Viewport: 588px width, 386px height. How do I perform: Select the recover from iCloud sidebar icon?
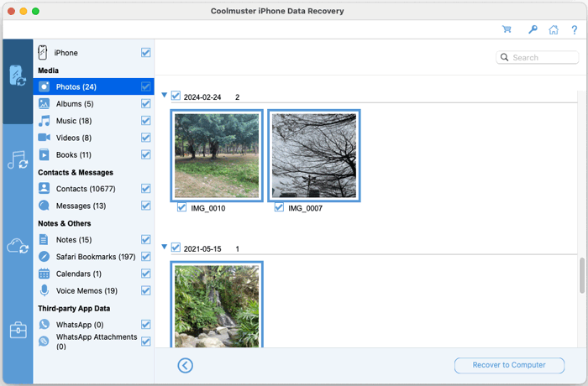point(18,246)
